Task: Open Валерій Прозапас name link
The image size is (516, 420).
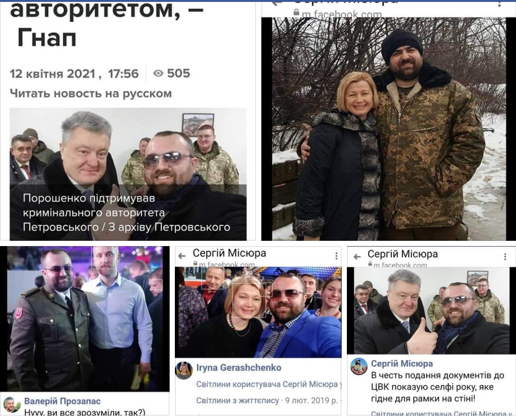Action: [63, 401]
